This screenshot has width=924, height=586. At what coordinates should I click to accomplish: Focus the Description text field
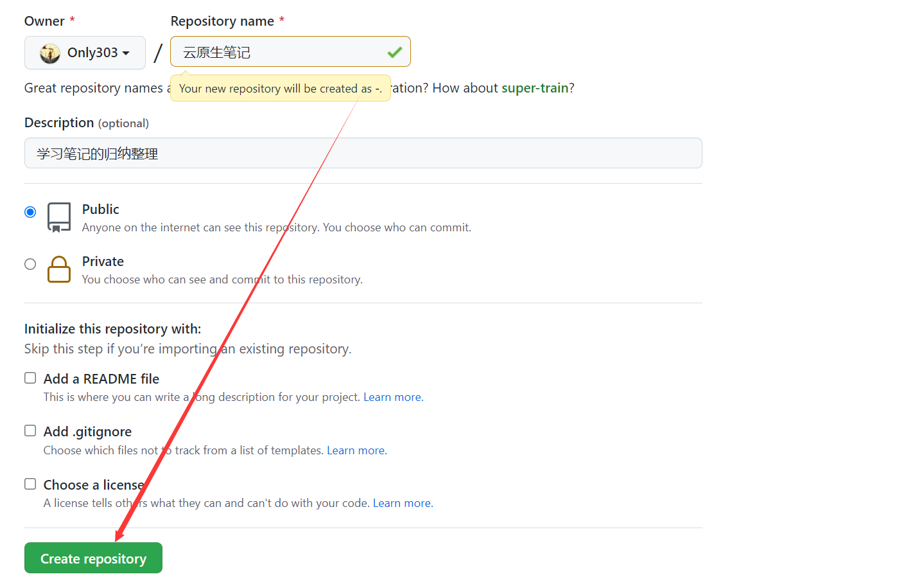click(x=363, y=154)
